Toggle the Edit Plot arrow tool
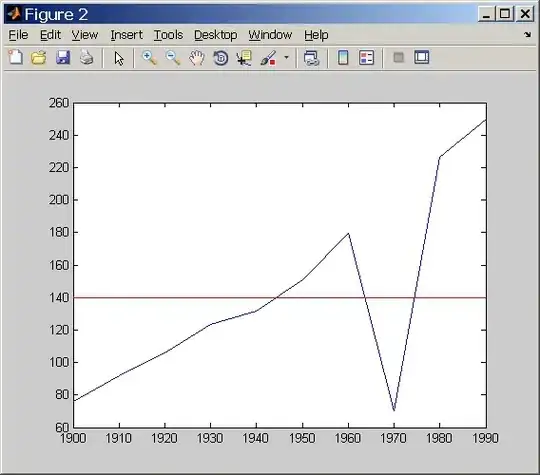The width and height of the screenshot is (540, 475). point(119,58)
